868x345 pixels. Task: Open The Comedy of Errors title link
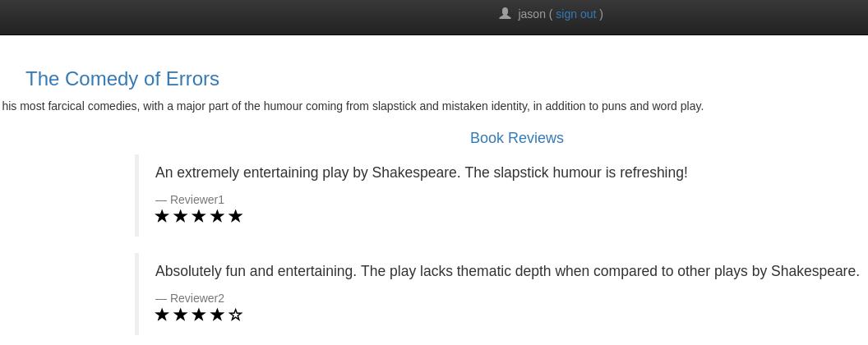pyautogui.click(x=122, y=79)
